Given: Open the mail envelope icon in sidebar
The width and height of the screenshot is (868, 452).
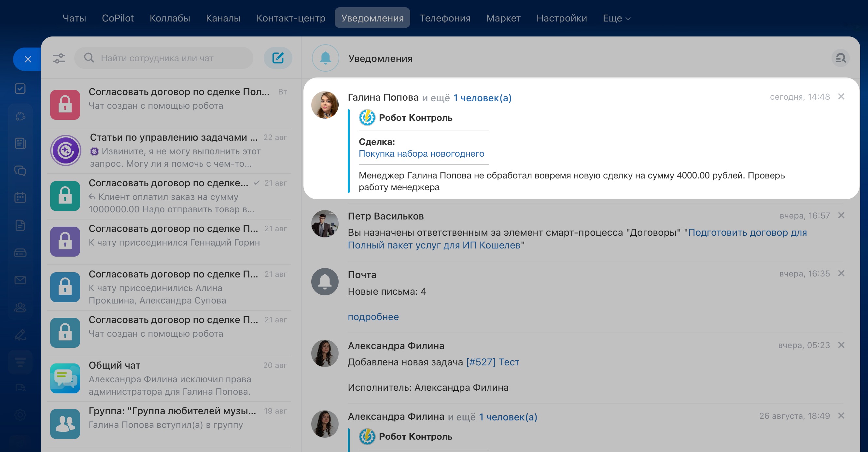Looking at the screenshot, I should [x=20, y=280].
